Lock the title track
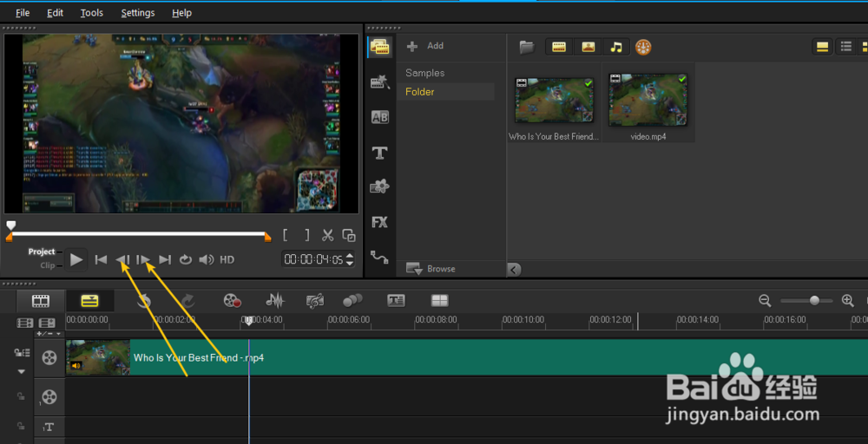 coord(21,427)
